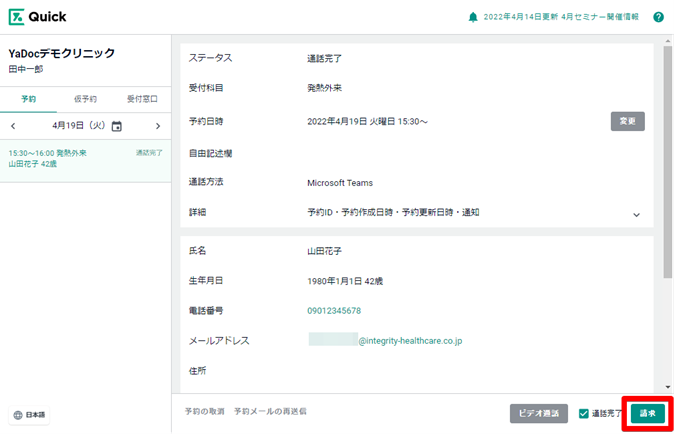Expand the 詳細 section chevron
This screenshot has width=677, height=434.
pos(636,213)
